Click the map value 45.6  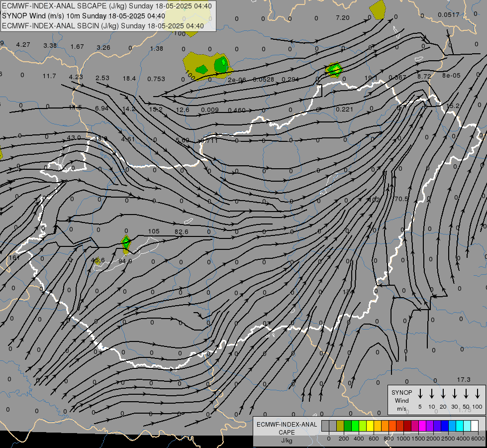[x=98, y=260]
